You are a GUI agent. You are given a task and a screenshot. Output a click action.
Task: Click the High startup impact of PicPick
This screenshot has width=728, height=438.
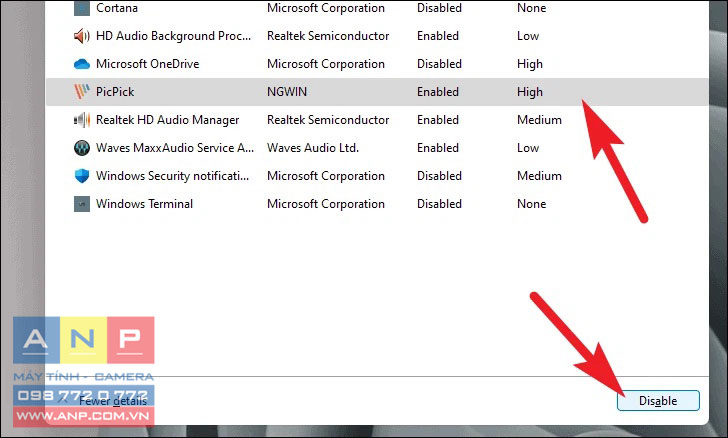[530, 92]
